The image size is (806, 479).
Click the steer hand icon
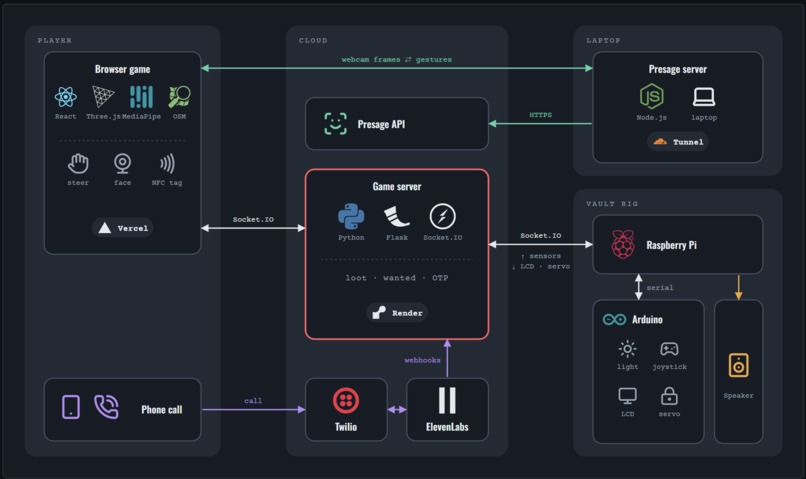pyautogui.click(x=78, y=164)
